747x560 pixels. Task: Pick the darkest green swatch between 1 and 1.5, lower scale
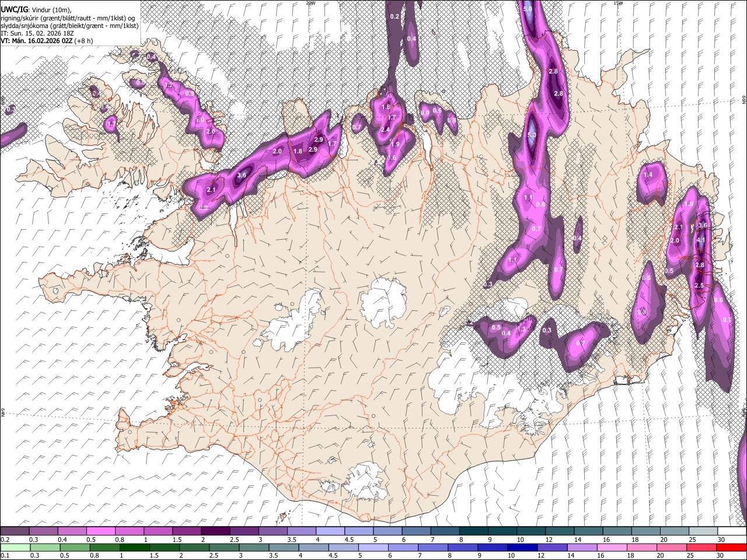(134, 547)
